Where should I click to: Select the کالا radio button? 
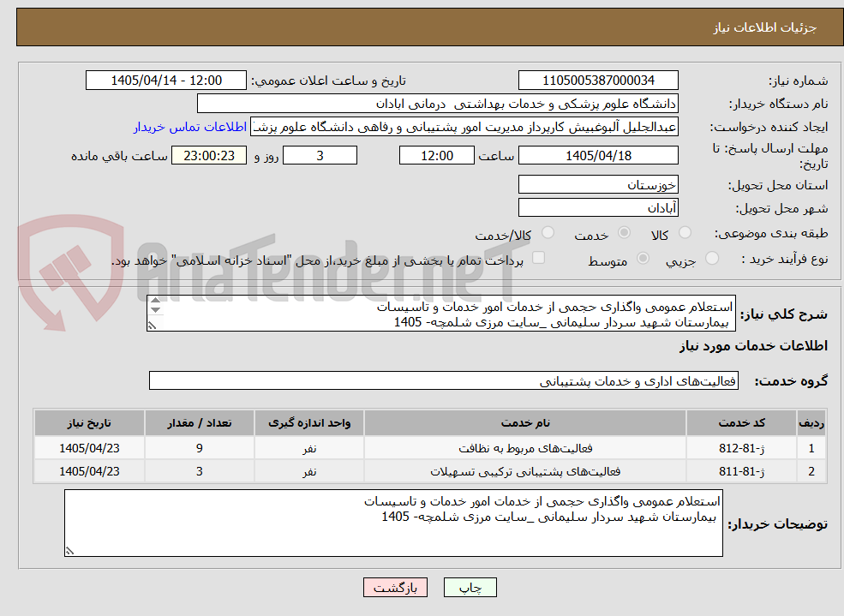click(x=685, y=232)
